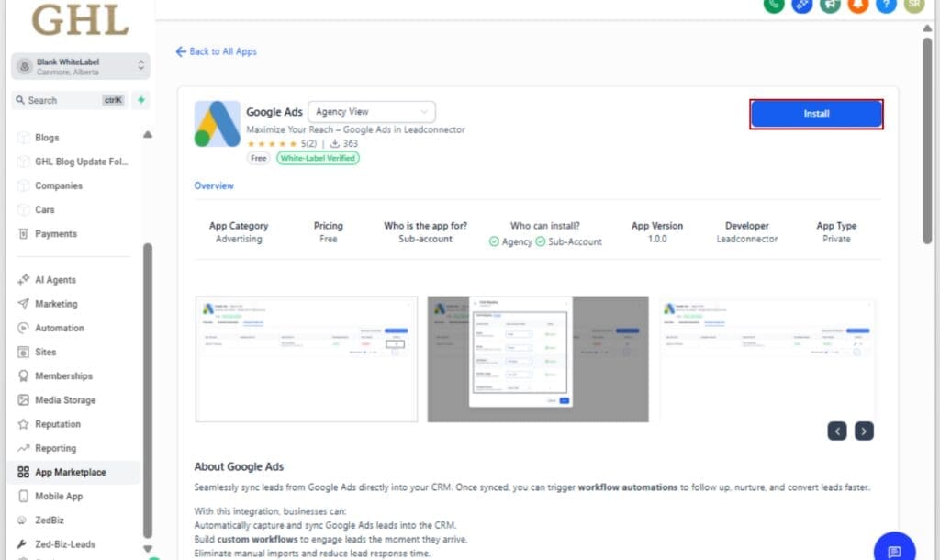
Task: Click the main page vertical scrollbar thumb
Action: (927, 140)
